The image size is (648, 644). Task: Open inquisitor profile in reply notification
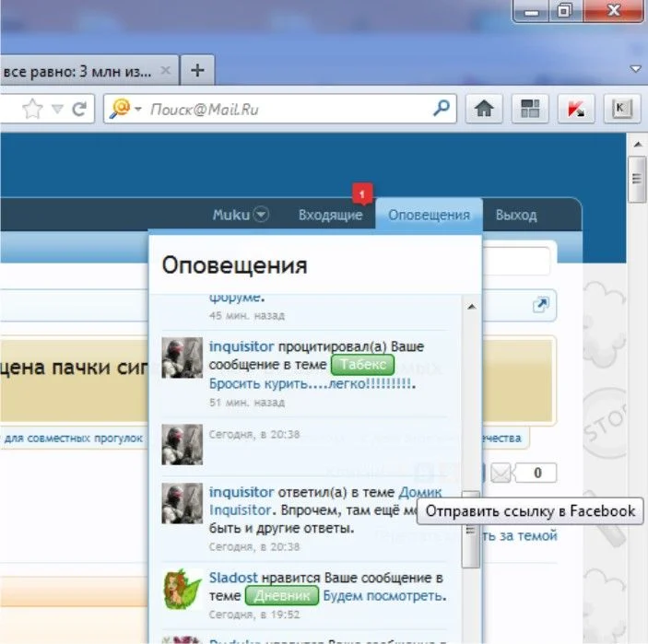242,492
